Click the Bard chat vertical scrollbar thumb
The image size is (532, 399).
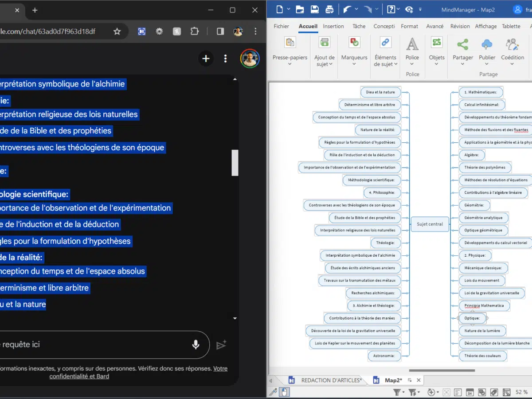tap(235, 162)
